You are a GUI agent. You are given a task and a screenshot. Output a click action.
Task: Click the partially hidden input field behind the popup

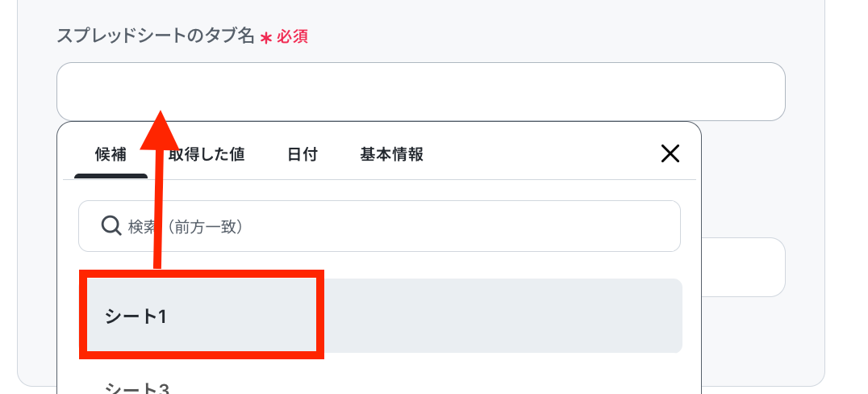743,267
